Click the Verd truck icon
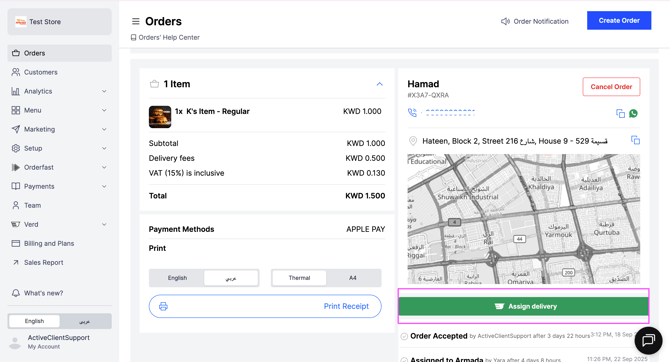Screen dimensions: 670x362 (x=16, y=224)
